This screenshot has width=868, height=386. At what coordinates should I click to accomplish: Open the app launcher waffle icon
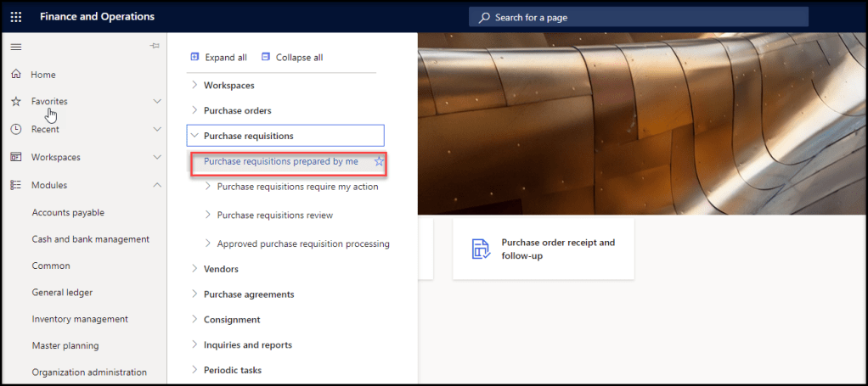pos(16,17)
